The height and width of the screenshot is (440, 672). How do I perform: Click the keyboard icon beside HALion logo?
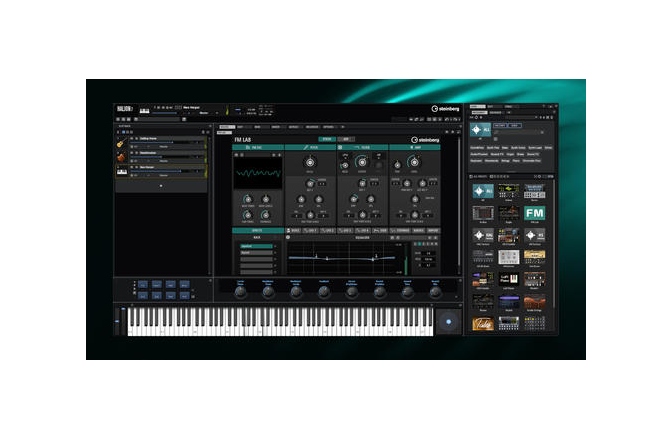(x=144, y=111)
